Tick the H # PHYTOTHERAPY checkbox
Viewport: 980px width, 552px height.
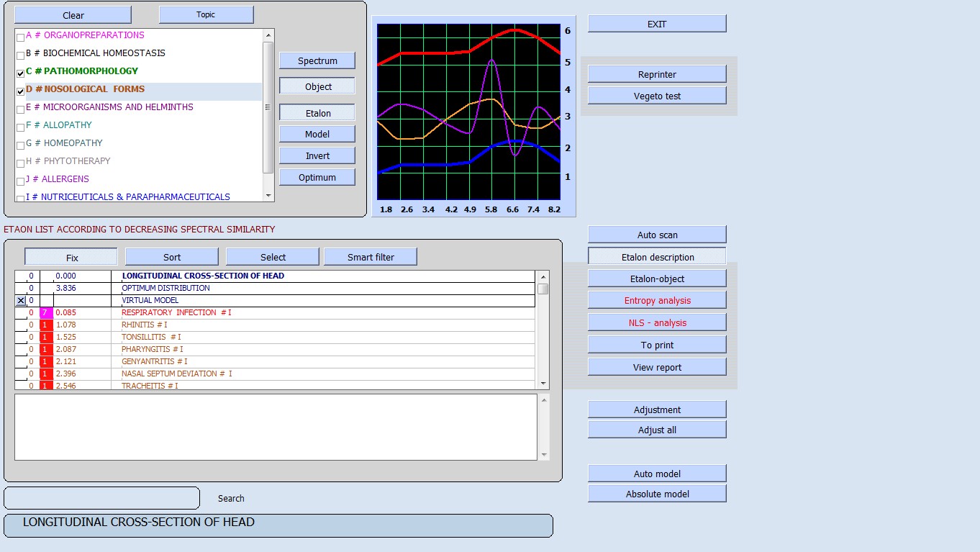[20, 163]
